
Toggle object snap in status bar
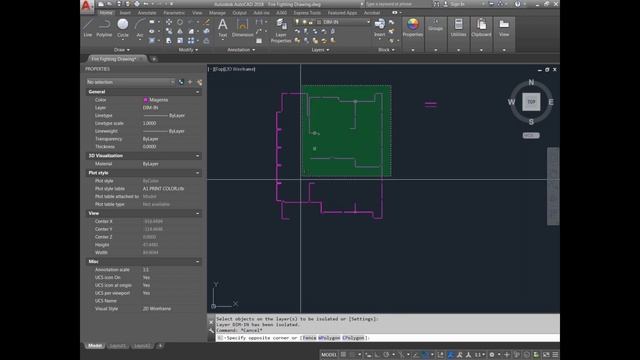(424, 355)
